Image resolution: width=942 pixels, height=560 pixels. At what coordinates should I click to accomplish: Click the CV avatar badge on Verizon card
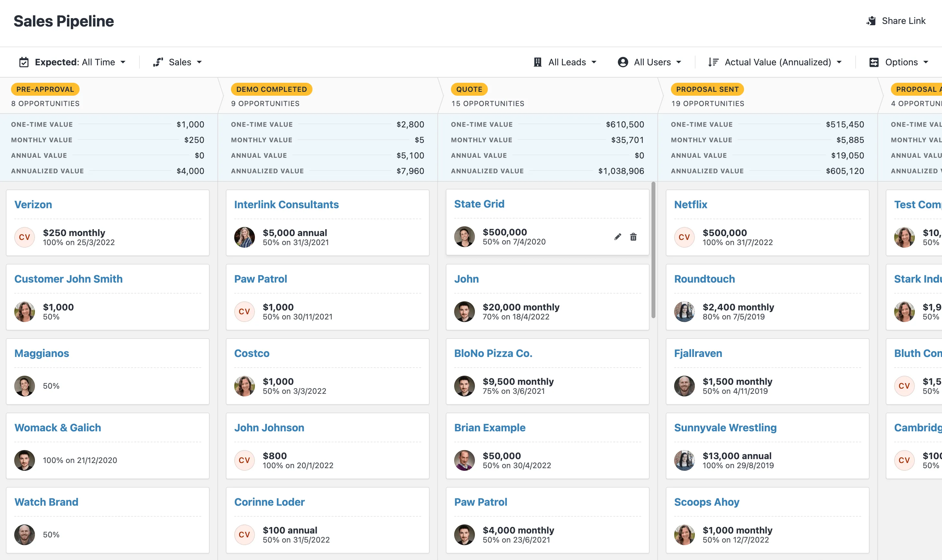click(24, 237)
